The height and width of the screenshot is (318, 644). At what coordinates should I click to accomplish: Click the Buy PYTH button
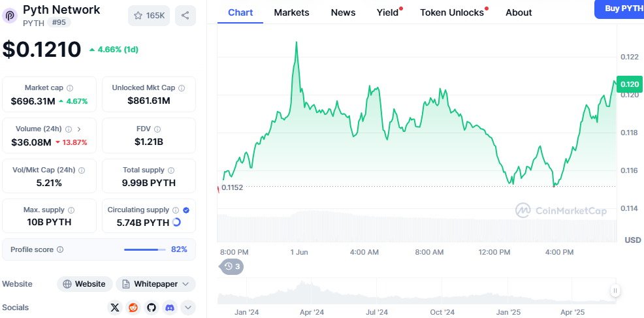[620, 8]
